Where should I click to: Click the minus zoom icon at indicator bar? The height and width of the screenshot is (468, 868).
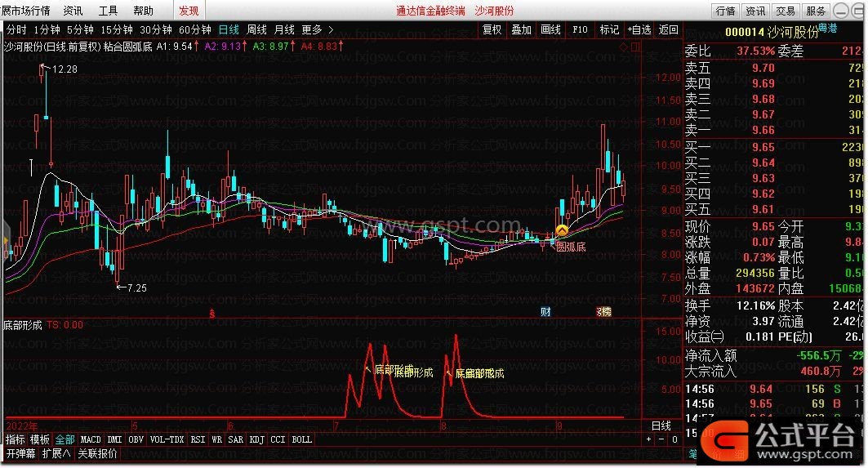coord(661,439)
